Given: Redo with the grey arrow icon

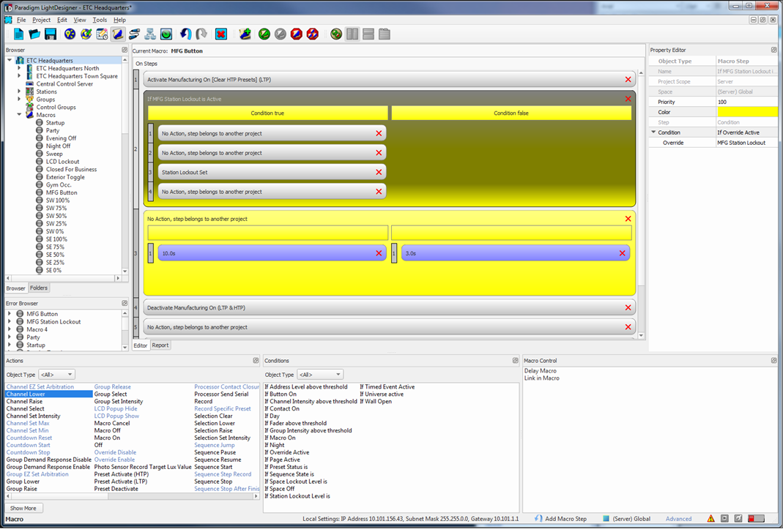Looking at the screenshot, I should [201, 34].
